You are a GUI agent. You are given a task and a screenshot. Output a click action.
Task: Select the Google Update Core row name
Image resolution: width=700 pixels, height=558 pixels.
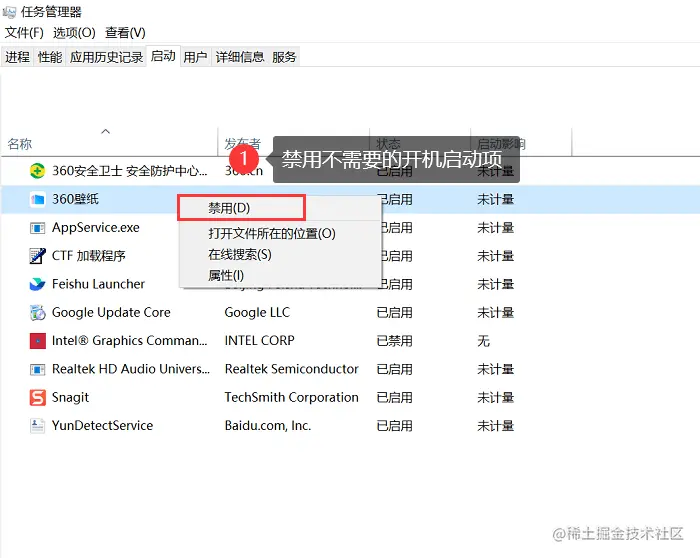(111, 312)
